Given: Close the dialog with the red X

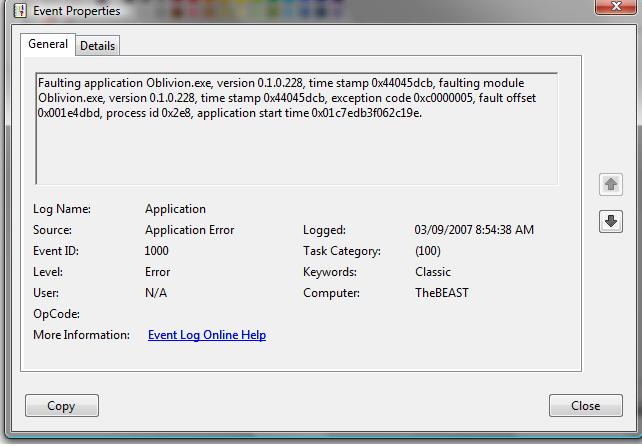Looking at the screenshot, I should (x=616, y=7).
